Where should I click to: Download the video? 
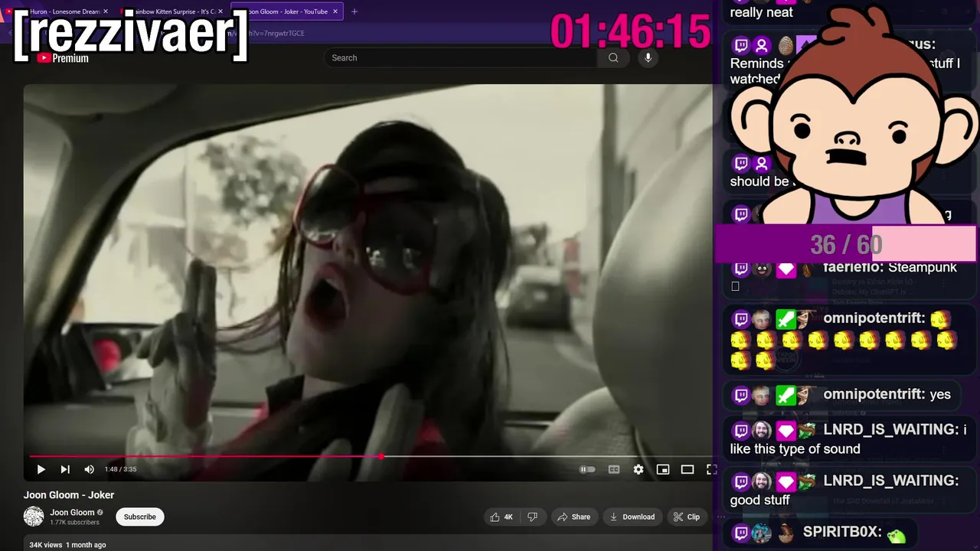(632, 517)
